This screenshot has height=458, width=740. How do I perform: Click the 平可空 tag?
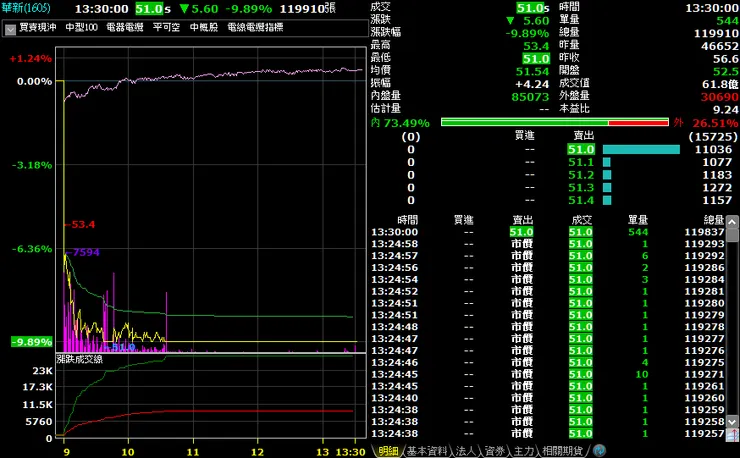point(166,27)
